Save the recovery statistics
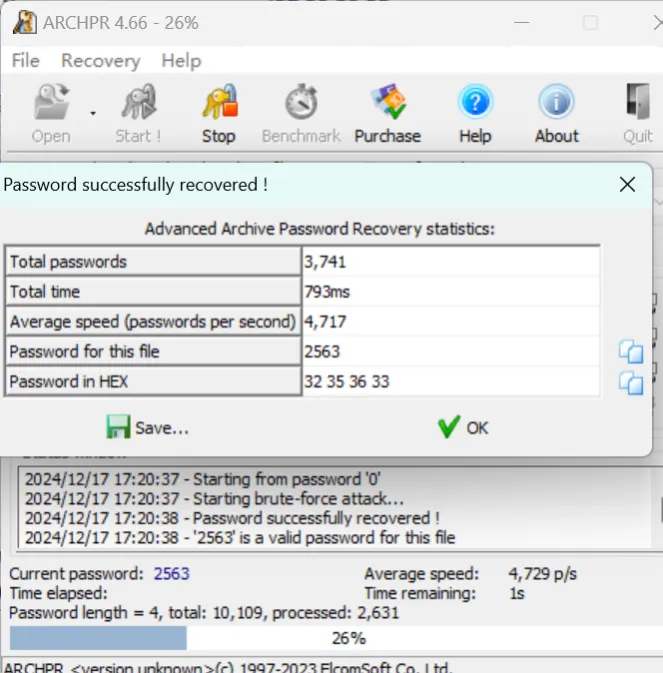The image size is (663, 673). pyautogui.click(x=148, y=428)
